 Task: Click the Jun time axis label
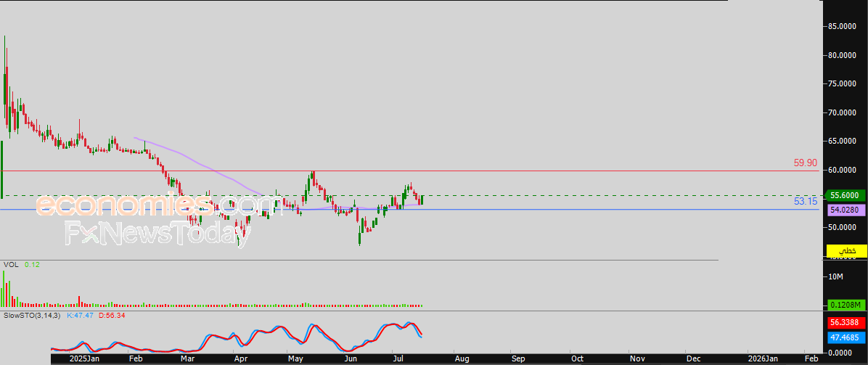(350, 359)
